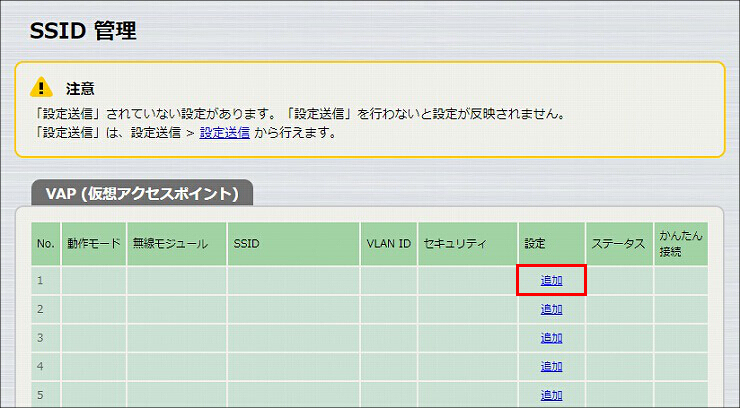Click row number 3 cell
This screenshot has height=408, width=740.
tap(46, 338)
